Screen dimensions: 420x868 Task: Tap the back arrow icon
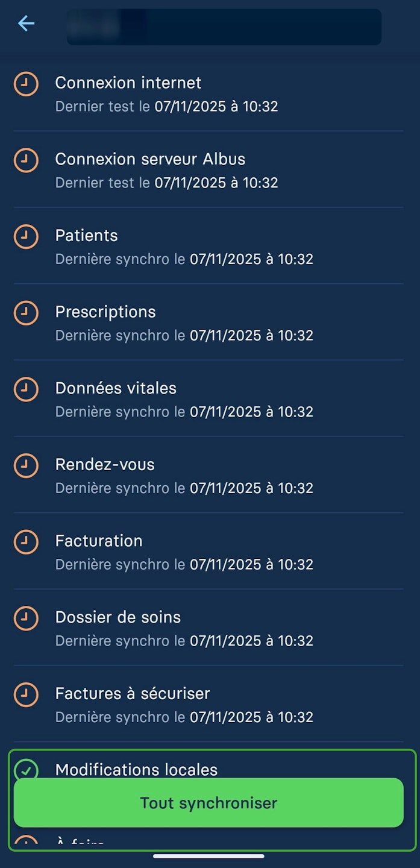click(26, 24)
